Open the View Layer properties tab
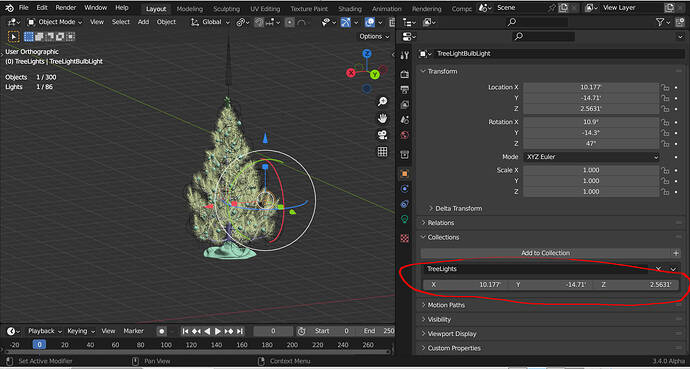690x369 pixels. [x=404, y=105]
